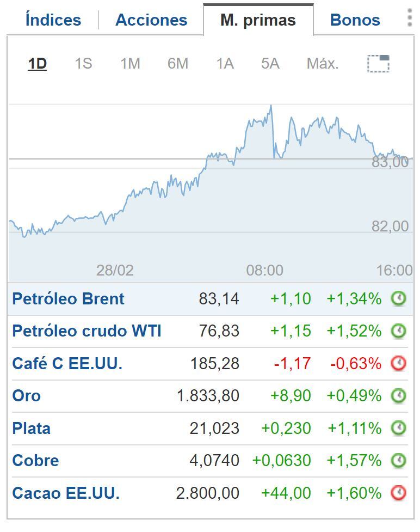Screen dimensions: 420x532
Task: Open the dashed-square chart zoom selector
Action: pos(379,63)
